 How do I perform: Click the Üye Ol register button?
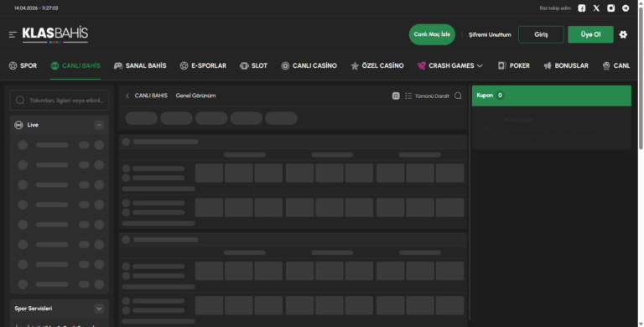pyautogui.click(x=590, y=34)
